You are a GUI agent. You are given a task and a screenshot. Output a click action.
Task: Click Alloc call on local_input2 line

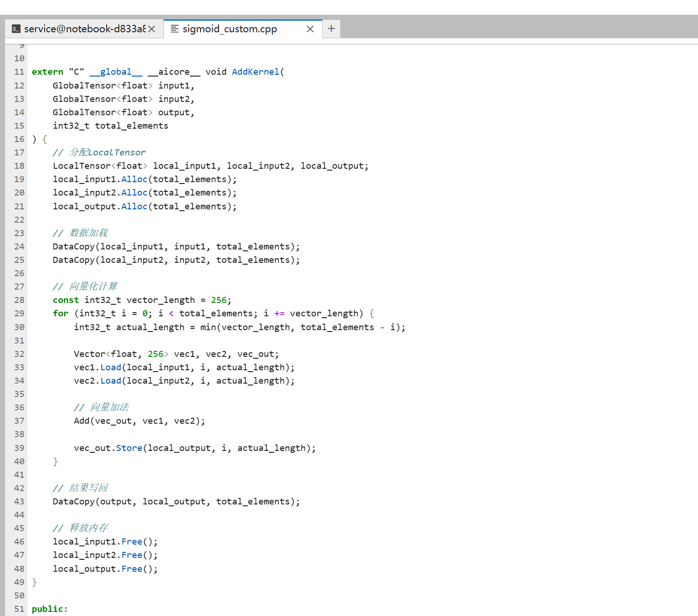(134, 193)
